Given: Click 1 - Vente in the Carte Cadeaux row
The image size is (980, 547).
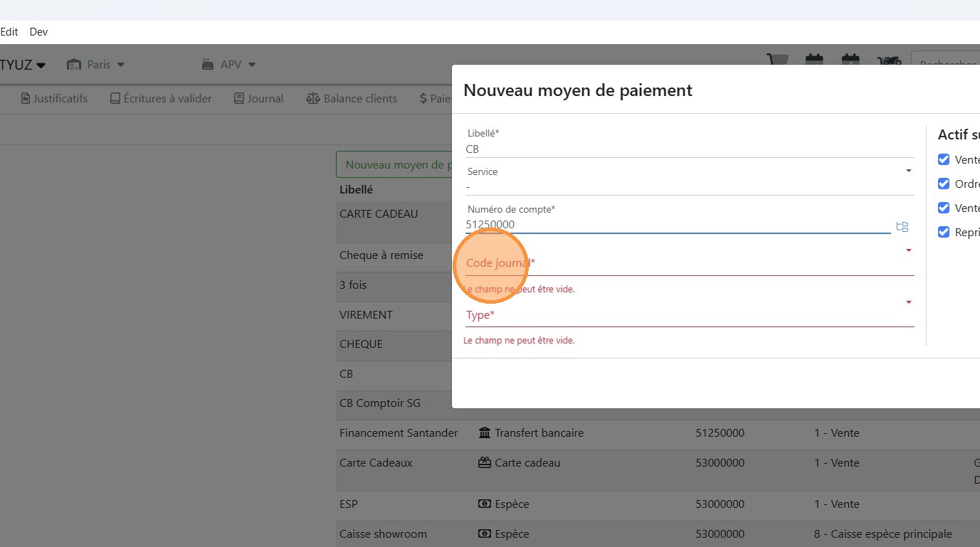Looking at the screenshot, I should 837,462.
